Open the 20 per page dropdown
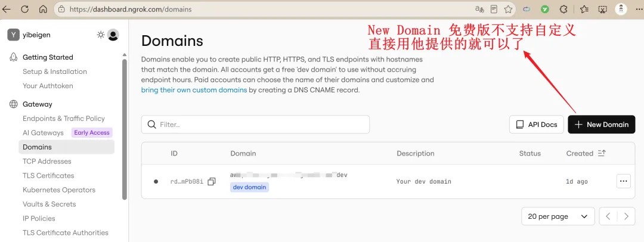644x242 pixels. (558, 216)
